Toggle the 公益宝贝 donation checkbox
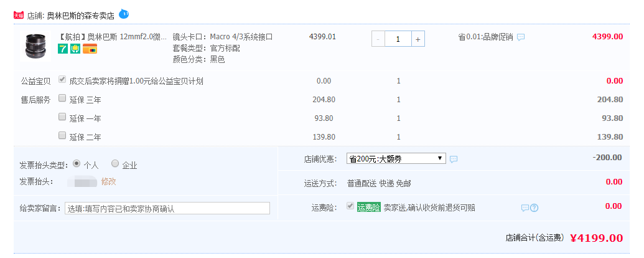 pos(62,79)
